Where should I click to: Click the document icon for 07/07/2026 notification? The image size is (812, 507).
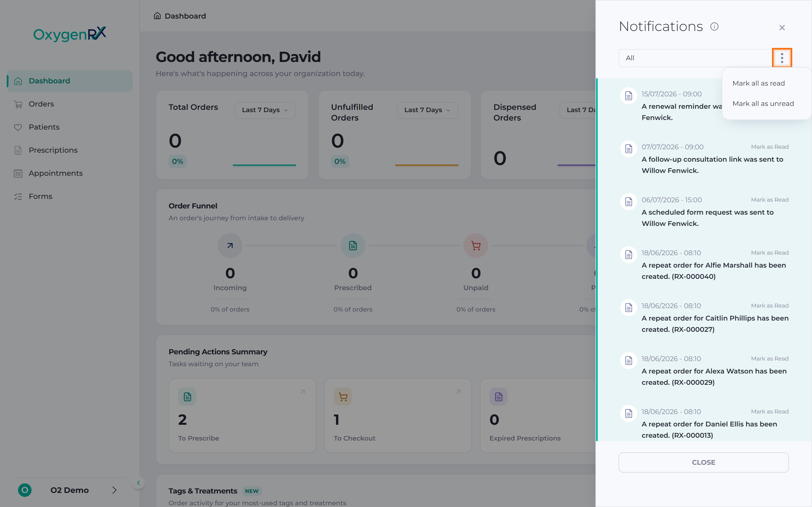click(x=629, y=148)
